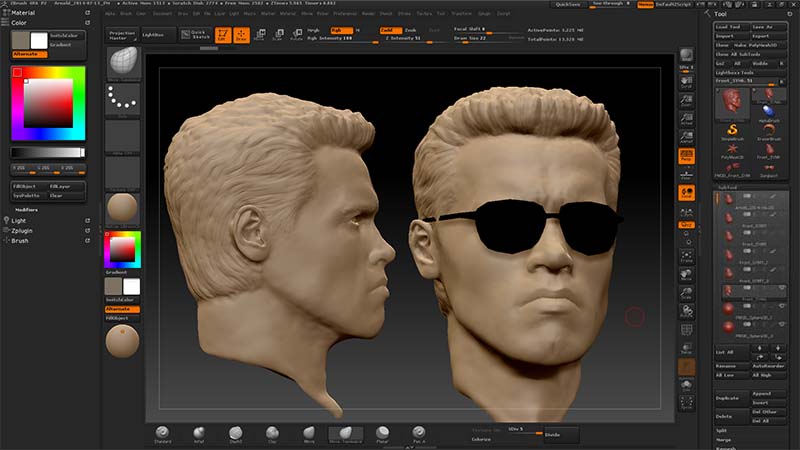Select the Clay brush in bottom shelf
800x450 pixels.
click(272, 435)
